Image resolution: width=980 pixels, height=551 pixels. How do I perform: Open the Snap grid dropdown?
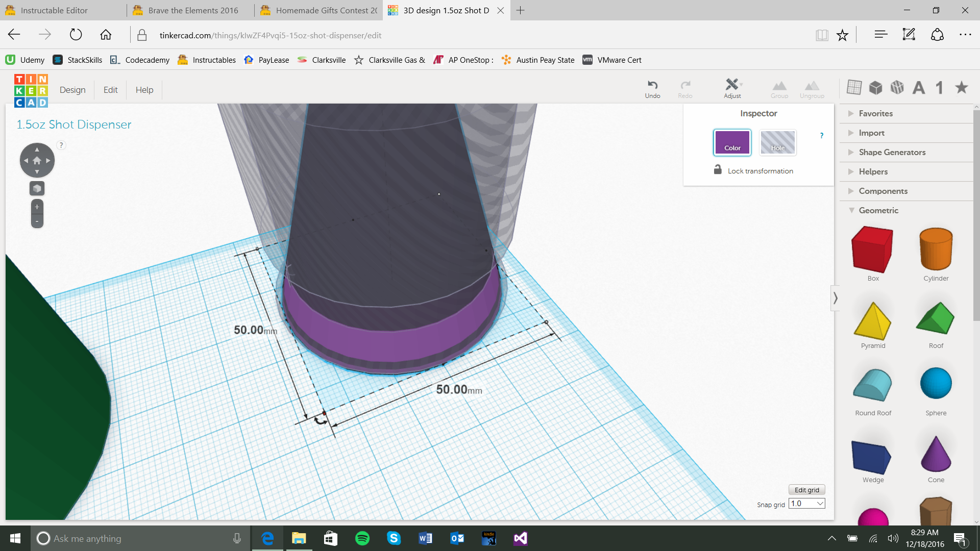(807, 504)
